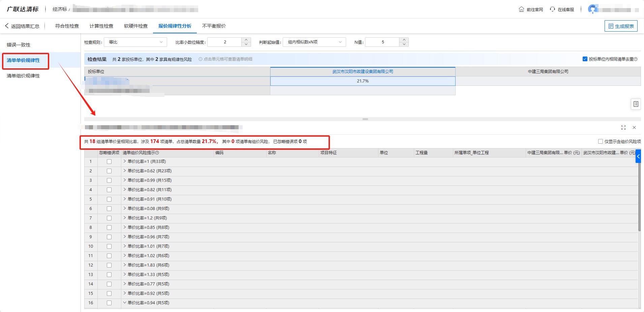Check ignore box for 单价比率=0.08 row
The height and width of the screenshot is (312, 644).
coord(109,209)
